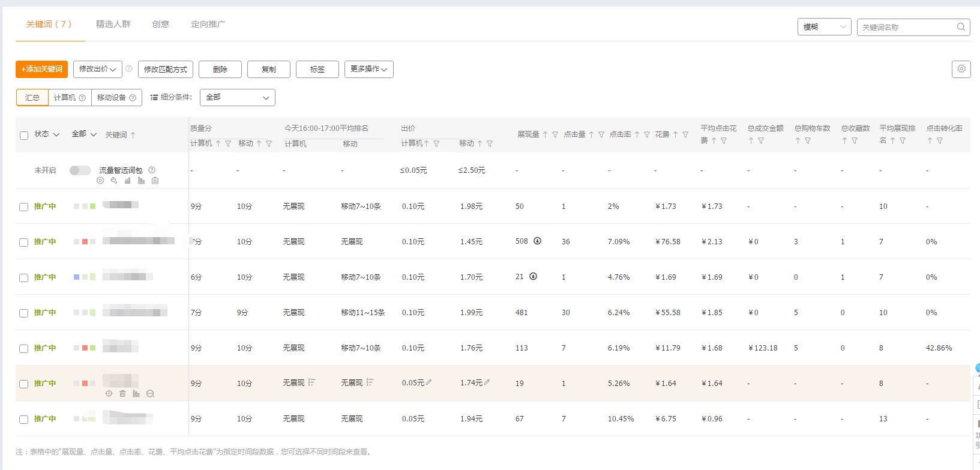
Task: Click the help question mark beside 流量智选词包
Action: [x=152, y=170]
